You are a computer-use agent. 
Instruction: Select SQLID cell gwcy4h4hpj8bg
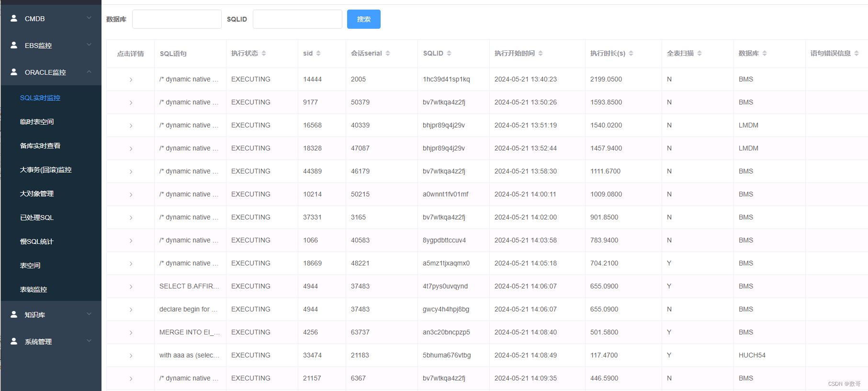point(446,309)
